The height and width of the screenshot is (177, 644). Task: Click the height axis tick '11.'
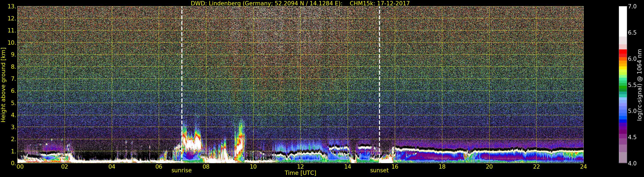12,31
